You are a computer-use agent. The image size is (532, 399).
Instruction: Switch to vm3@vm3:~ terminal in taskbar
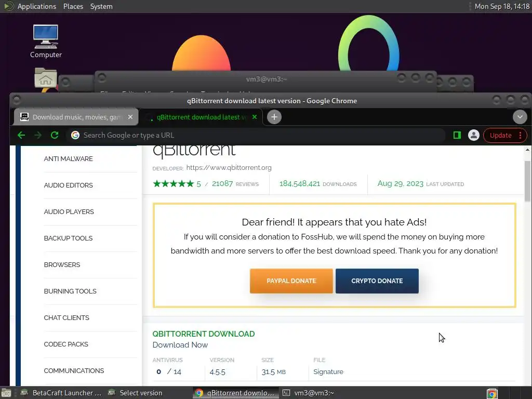pyautogui.click(x=310, y=393)
